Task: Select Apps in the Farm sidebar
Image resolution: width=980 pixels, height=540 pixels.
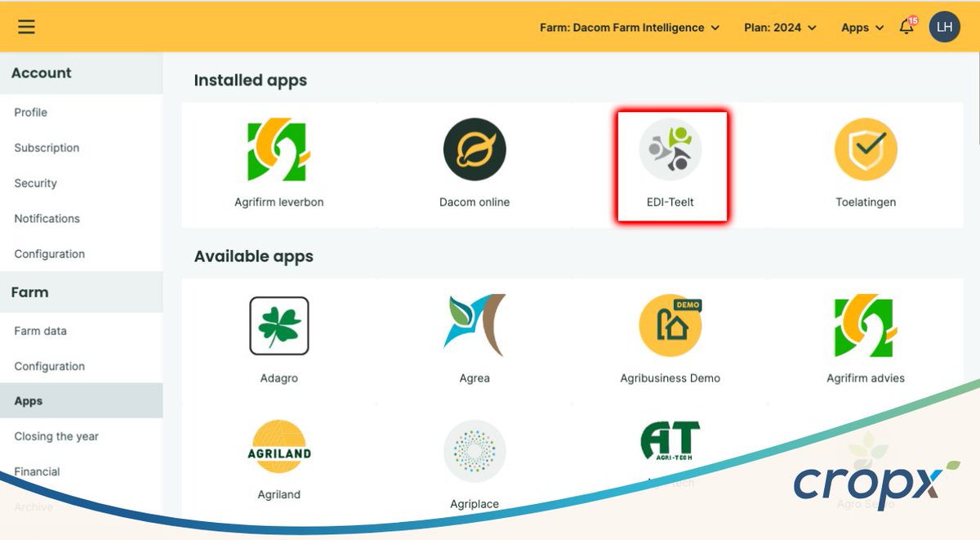Action: [x=82, y=401]
